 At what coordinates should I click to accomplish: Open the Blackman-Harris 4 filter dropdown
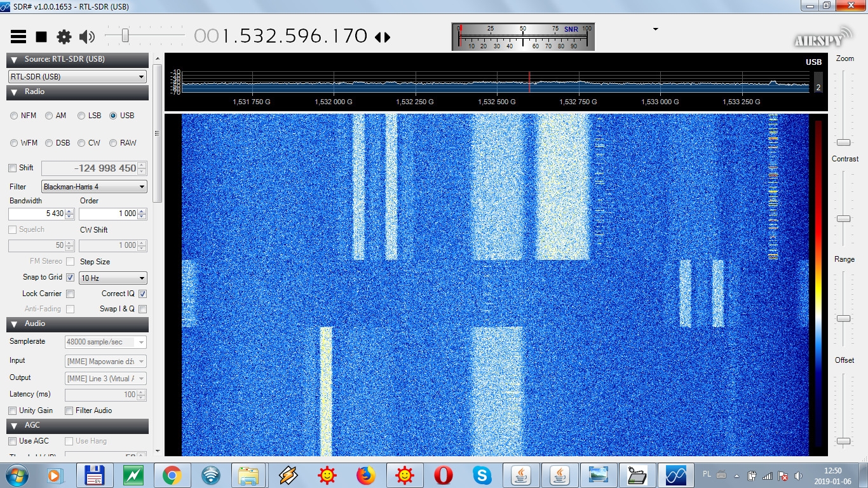94,187
